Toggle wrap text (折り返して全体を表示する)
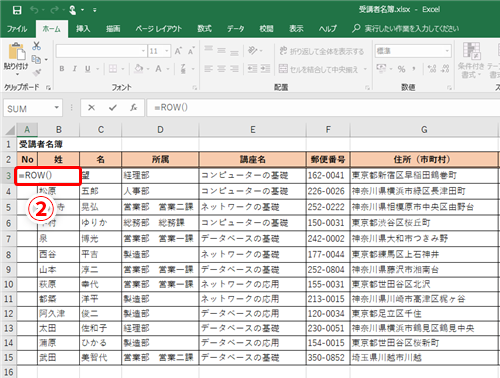Viewport: 500px width, 378px height. pyautogui.click(x=321, y=51)
